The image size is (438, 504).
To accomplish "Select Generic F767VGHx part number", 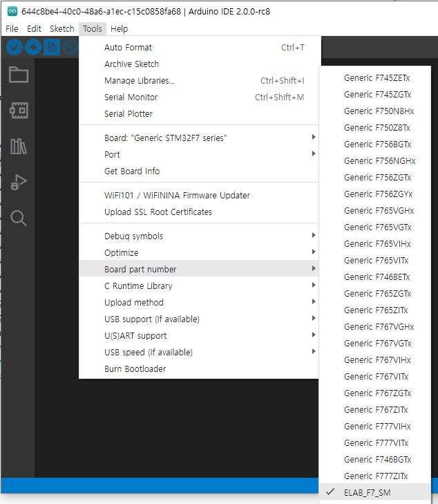I will pos(374,327).
